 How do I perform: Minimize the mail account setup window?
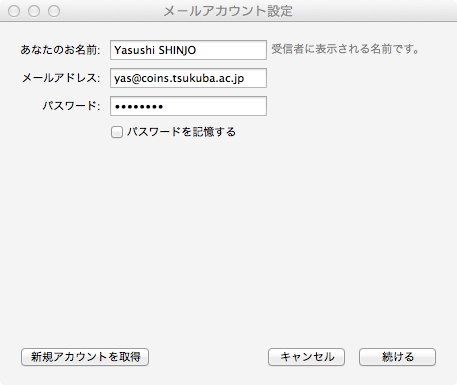click(x=34, y=11)
